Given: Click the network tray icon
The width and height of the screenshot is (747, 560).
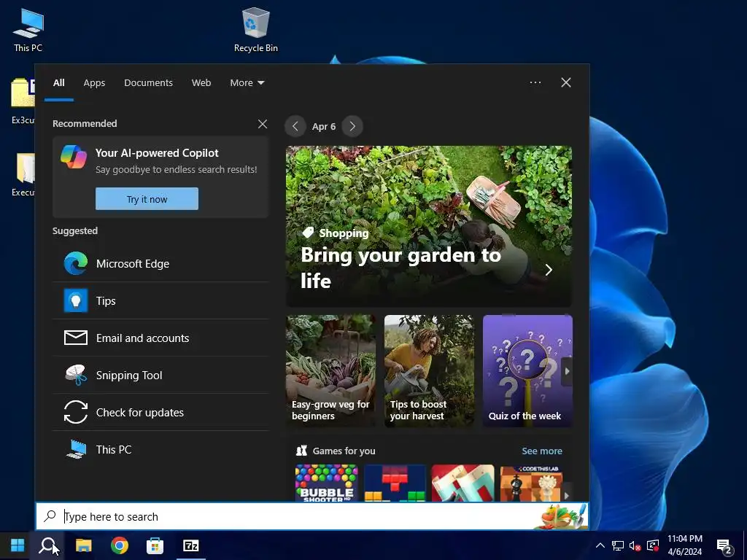Looking at the screenshot, I should (618, 545).
